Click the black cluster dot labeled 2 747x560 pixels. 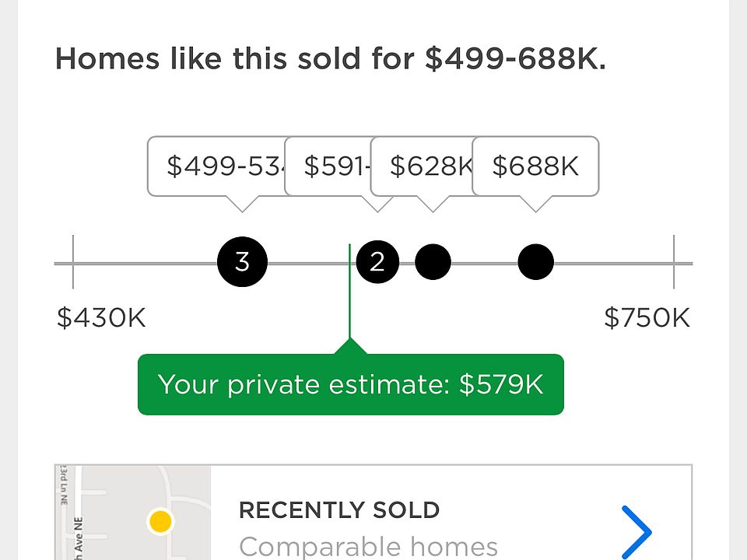point(377,262)
